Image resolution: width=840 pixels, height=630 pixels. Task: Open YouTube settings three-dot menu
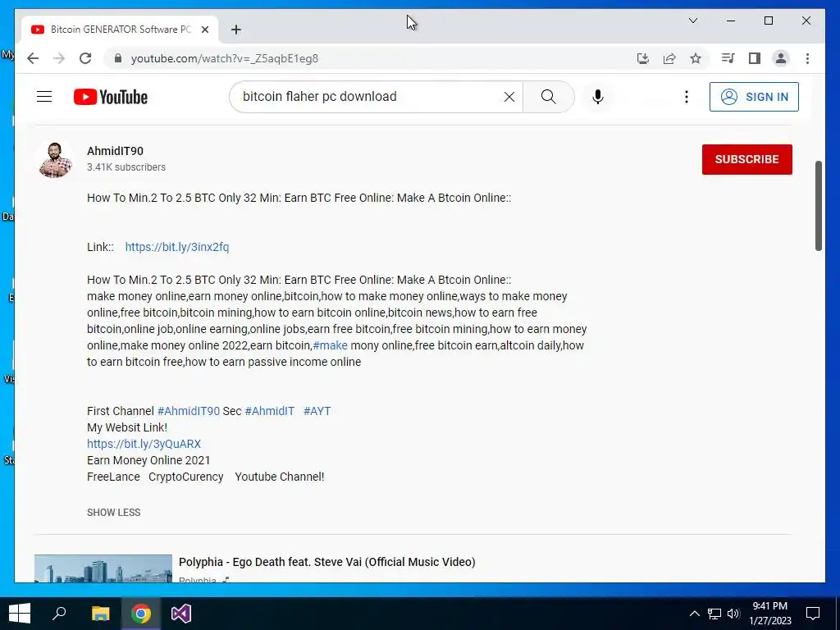[687, 97]
